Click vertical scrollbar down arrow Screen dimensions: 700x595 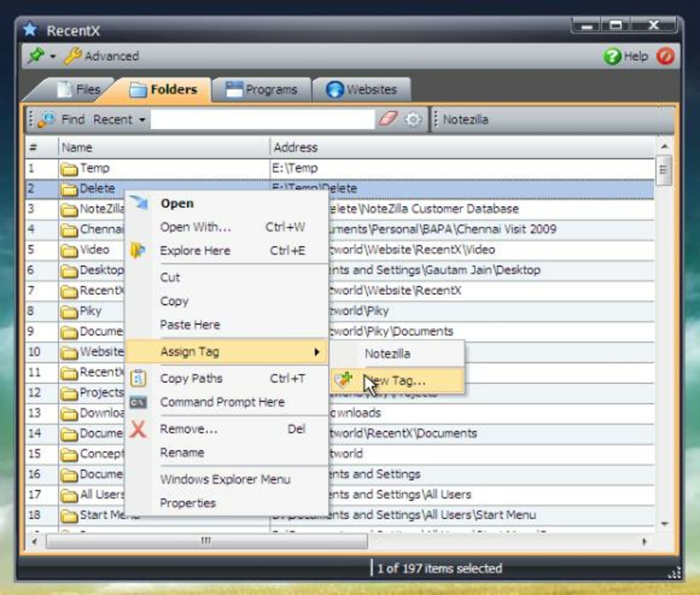tap(664, 524)
